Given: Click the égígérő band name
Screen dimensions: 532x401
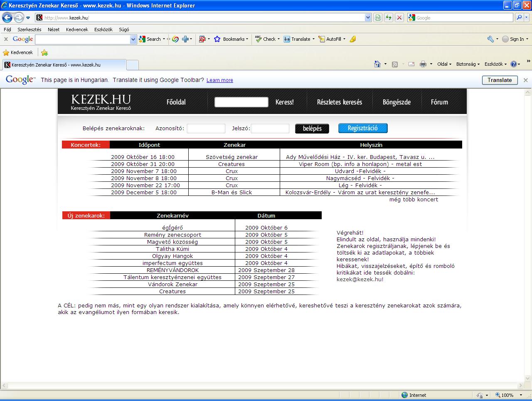Looking at the screenshot, I should click(172, 228).
